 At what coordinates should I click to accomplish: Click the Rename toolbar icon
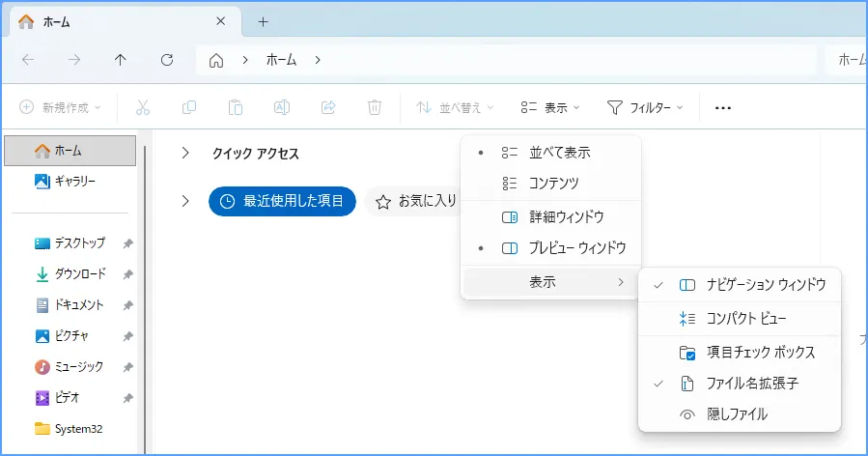click(x=282, y=107)
